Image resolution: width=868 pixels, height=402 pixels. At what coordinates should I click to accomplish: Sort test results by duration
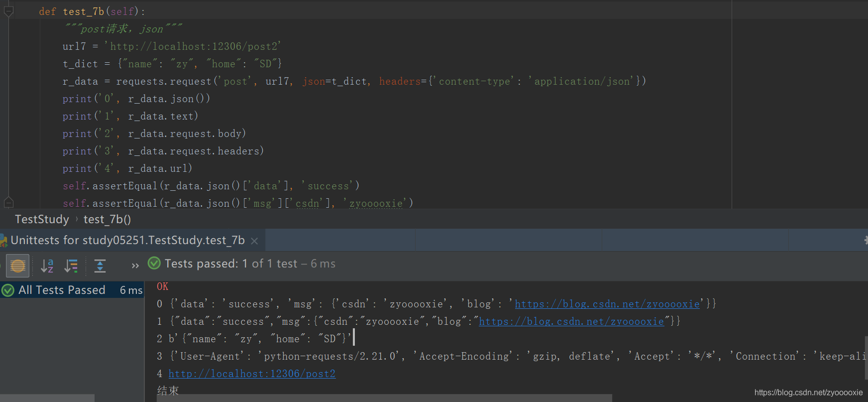[71, 266]
